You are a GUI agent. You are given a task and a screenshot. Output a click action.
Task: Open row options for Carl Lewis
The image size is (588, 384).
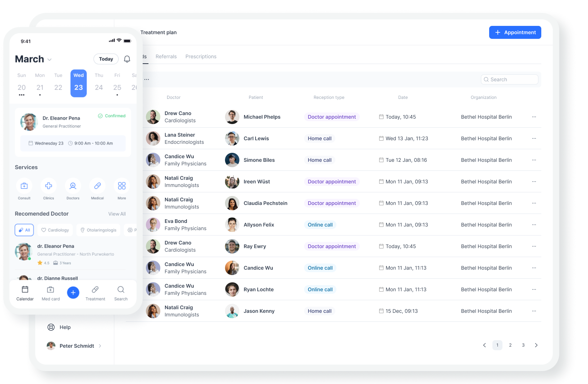tap(534, 138)
